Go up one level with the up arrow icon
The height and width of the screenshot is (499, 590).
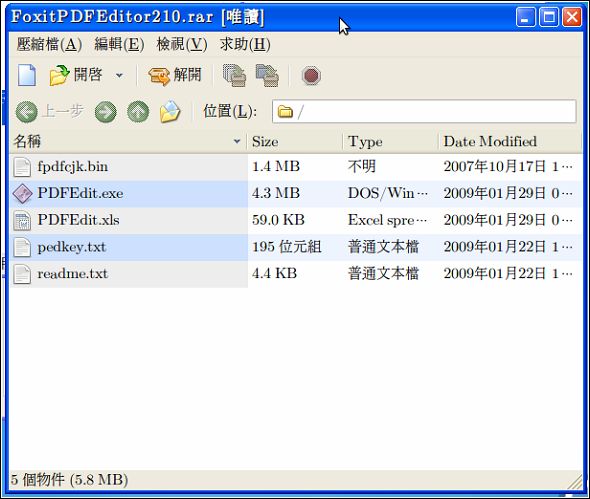click(x=138, y=112)
